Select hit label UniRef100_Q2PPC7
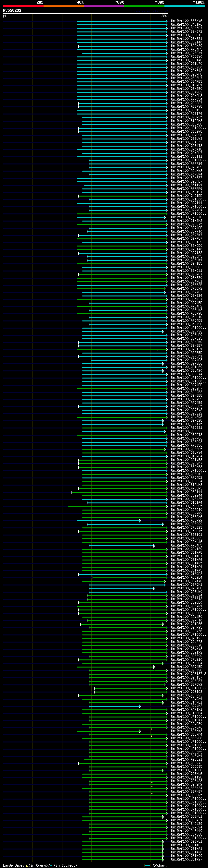This screenshot has width=208, height=868. (187, 103)
